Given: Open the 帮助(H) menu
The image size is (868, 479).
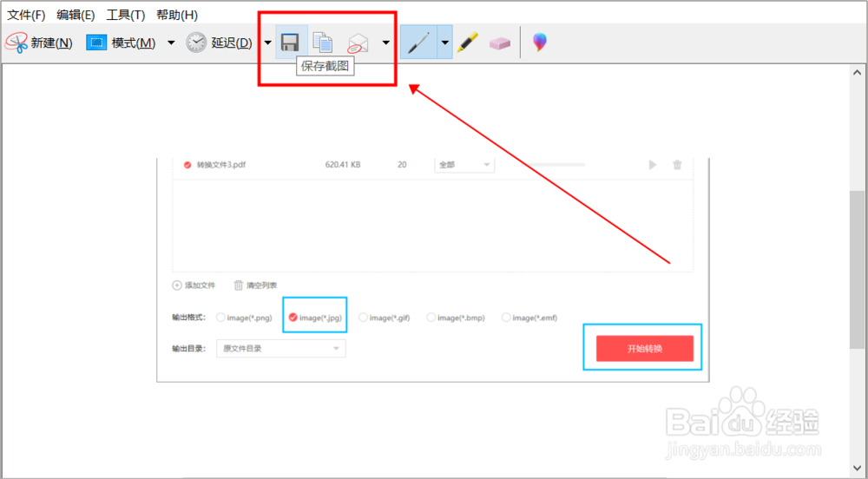Looking at the screenshot, I should tap(177, 15).
